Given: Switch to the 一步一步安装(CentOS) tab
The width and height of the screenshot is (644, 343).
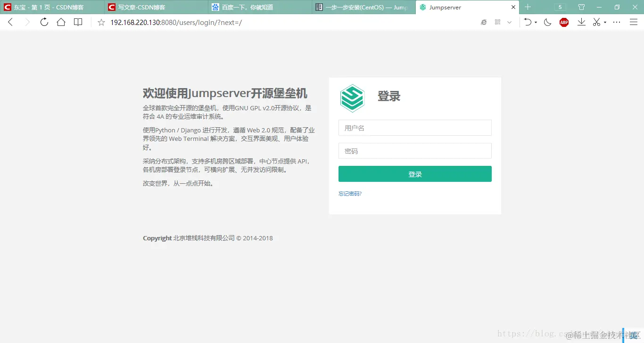Looking at the screenshot, I should 363,7.
